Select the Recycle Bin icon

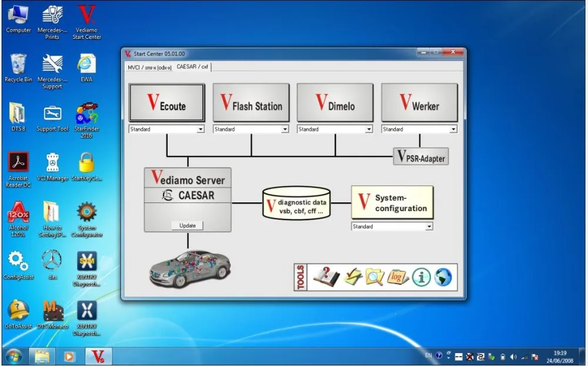(18, 68)
